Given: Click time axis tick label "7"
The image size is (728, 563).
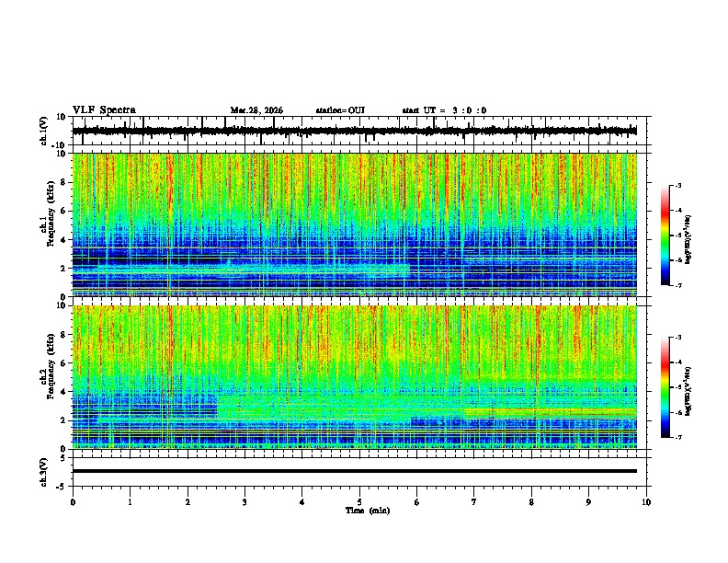Looking at the screenshot, I should click(x=474, y=501).
